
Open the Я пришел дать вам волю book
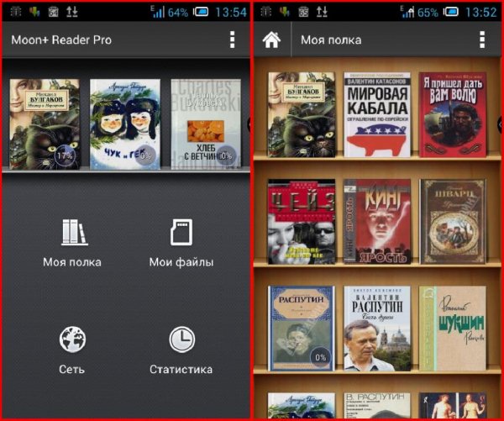coord(453,114)
